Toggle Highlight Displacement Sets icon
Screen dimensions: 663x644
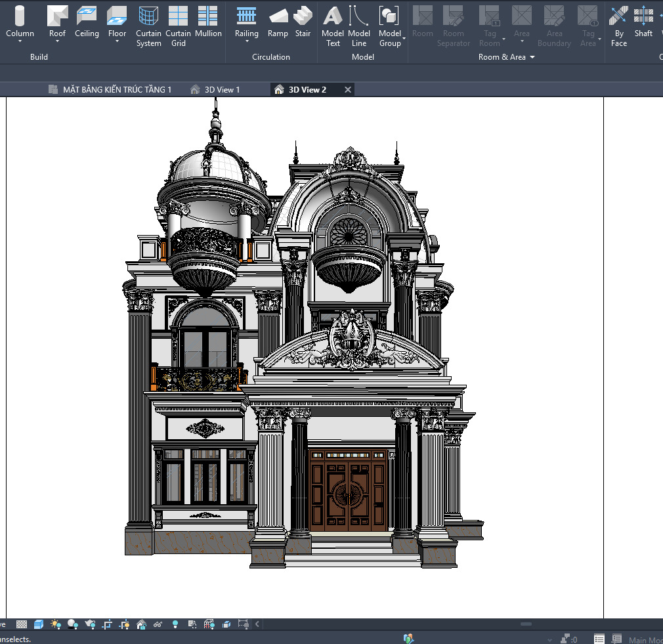point(226,624)
